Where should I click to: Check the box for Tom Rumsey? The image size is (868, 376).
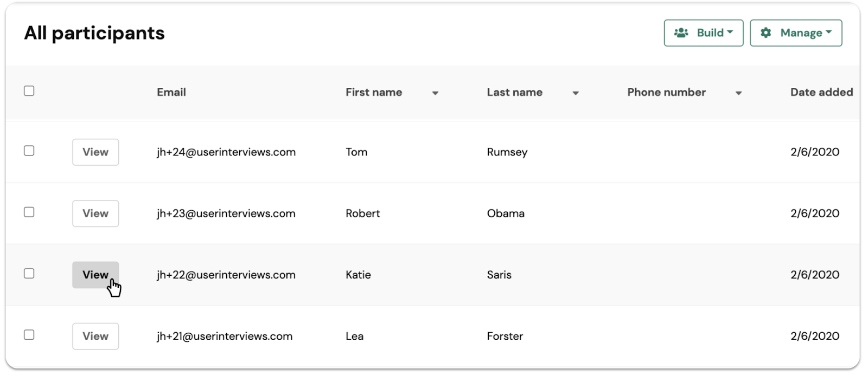(29, 151)
